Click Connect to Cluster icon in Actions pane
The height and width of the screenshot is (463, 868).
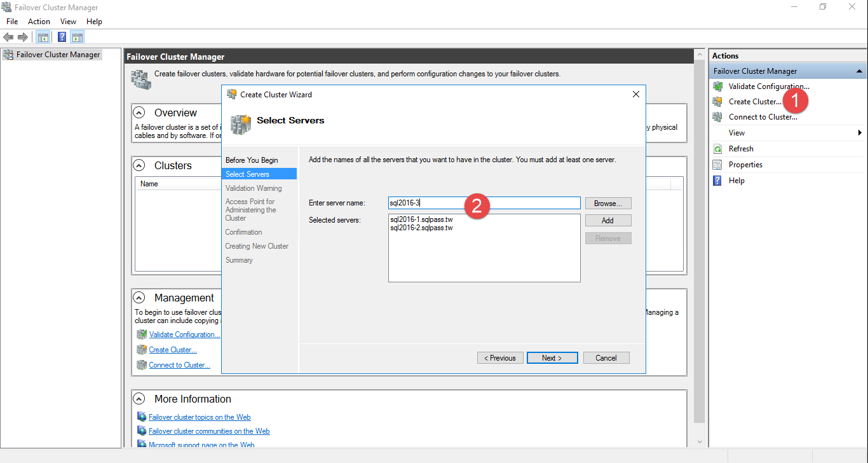pyautogui.click(x=717, y=117)
